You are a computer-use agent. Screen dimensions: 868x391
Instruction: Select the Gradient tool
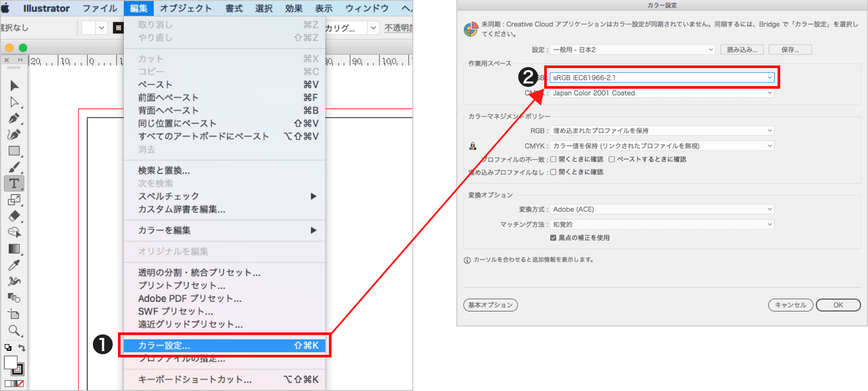pyautogui.click(x=14, y=249)
